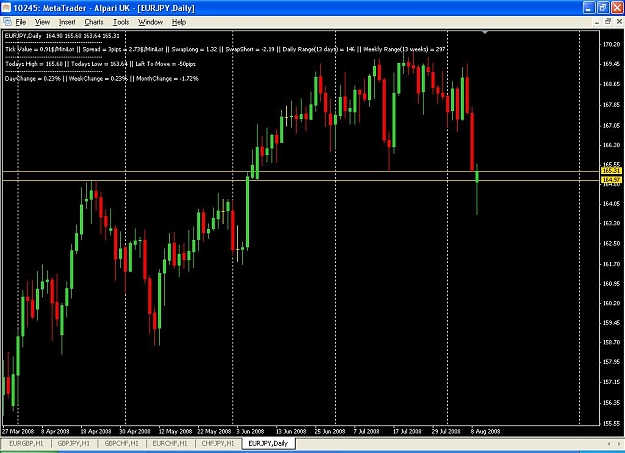Click the MetaTrader application icon in title bar

[x=6, y=8]
